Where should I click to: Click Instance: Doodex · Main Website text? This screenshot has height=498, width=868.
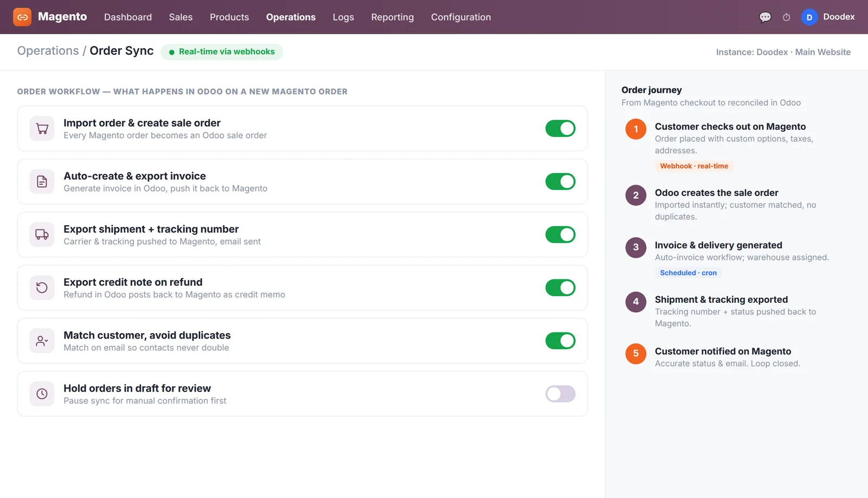(783, 52)
